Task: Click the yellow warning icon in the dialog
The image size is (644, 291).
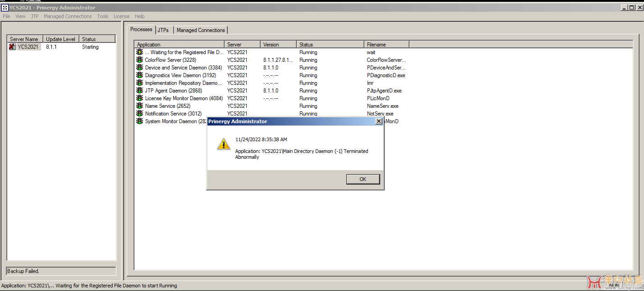Action: 224,144
